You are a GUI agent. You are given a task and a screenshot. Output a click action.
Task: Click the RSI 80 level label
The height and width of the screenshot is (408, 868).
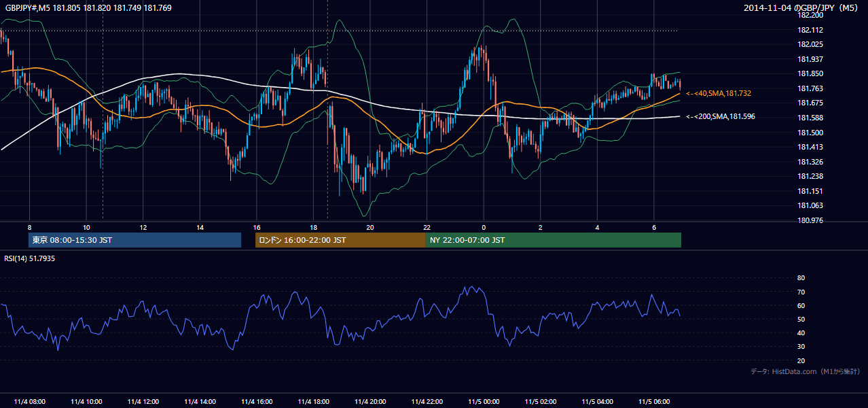(801, 278)
